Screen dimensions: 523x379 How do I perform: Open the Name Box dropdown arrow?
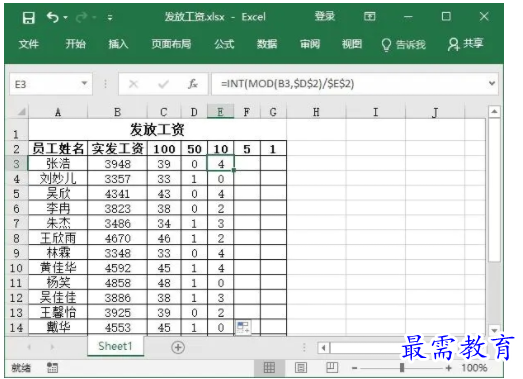coord(84,83)
